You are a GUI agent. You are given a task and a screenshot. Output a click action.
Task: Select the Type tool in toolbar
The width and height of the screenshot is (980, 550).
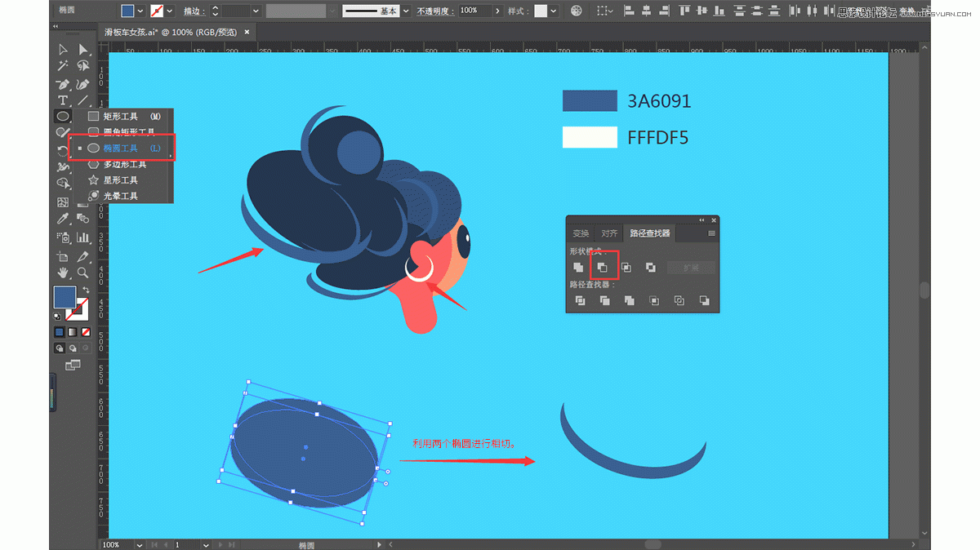63,100
